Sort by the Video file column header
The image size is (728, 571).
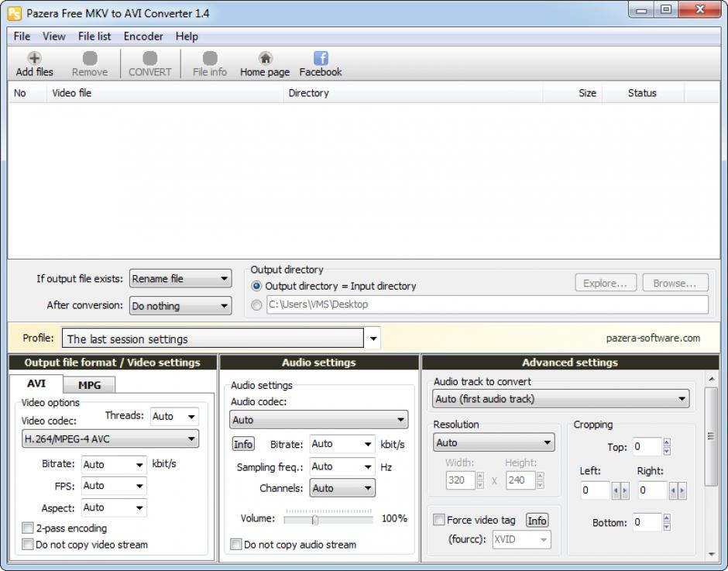165,93
